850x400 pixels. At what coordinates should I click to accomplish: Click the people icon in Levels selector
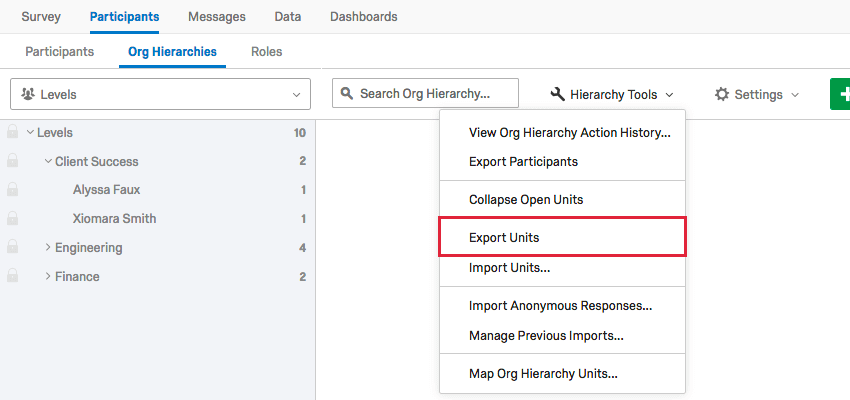pos(27,94)
